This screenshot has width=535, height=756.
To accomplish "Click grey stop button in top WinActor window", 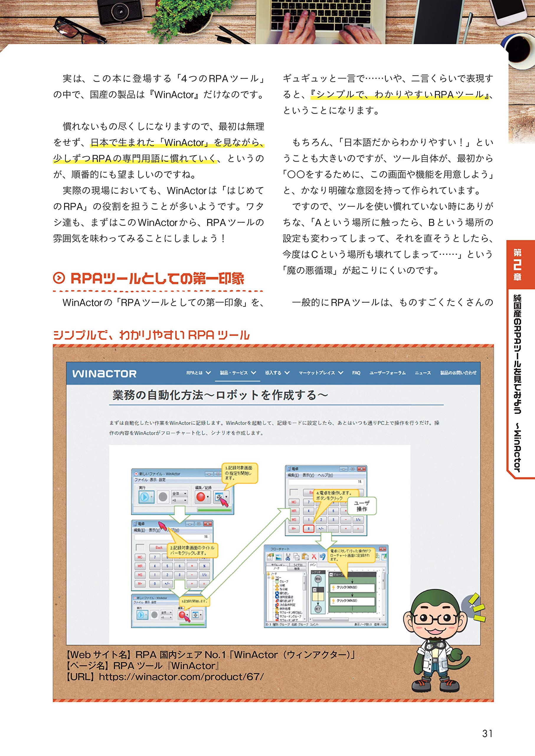I will click(x=163, y=497).
